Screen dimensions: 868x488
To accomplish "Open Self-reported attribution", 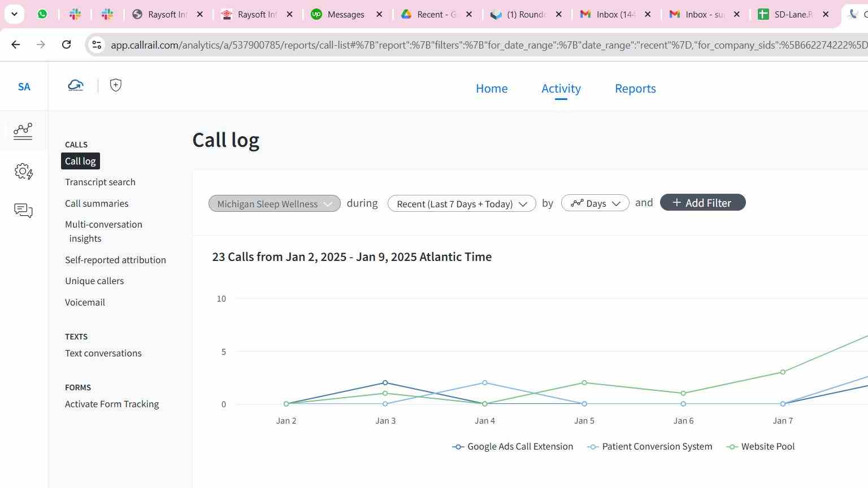I will pyautogui.click(x=115, y=260).
